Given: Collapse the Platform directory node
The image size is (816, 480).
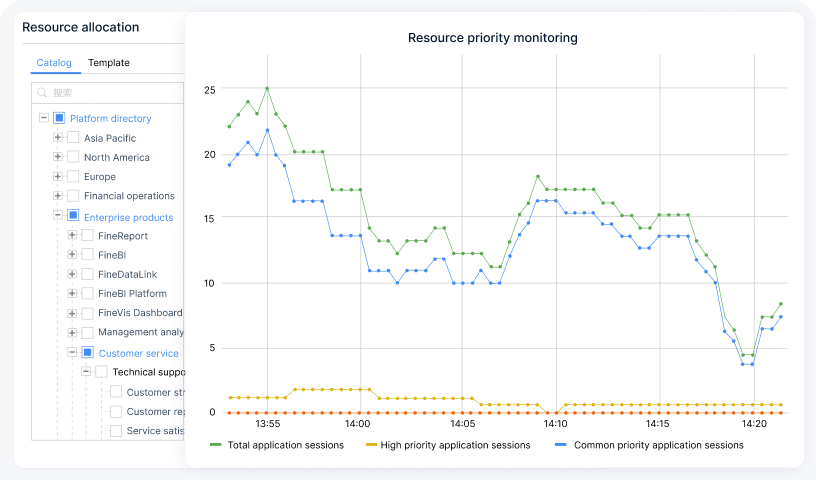Looking at the screenshot, I should point(44,118).
